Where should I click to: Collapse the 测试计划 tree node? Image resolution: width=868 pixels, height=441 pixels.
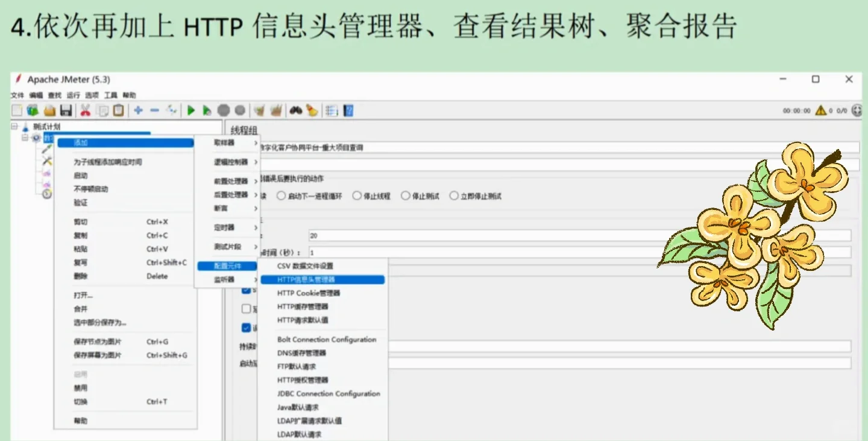pos(14,126)
